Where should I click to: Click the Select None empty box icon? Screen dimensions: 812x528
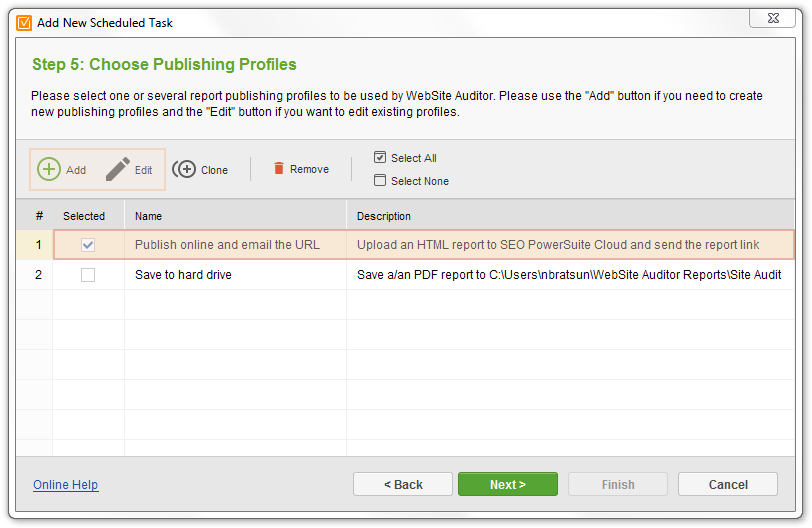(x=380, y=180)
